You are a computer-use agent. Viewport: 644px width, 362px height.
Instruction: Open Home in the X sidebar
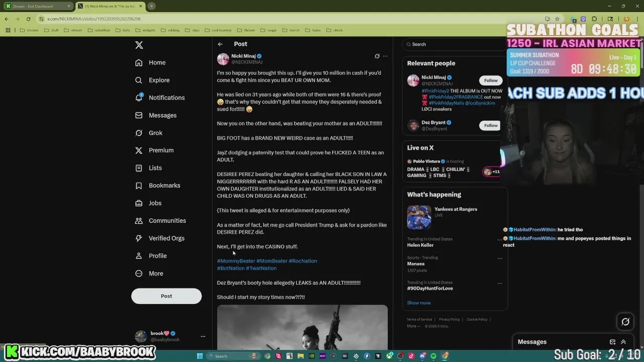(x=150, y=62)
